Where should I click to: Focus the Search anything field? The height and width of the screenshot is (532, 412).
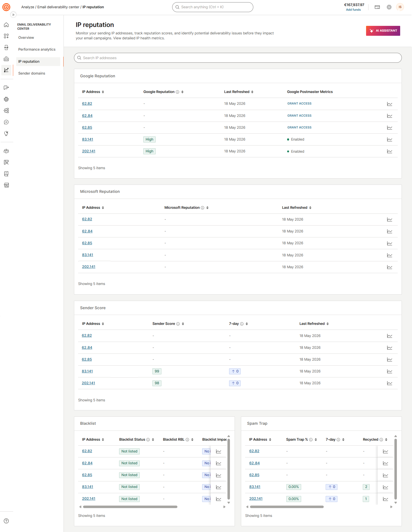[213, 7]
